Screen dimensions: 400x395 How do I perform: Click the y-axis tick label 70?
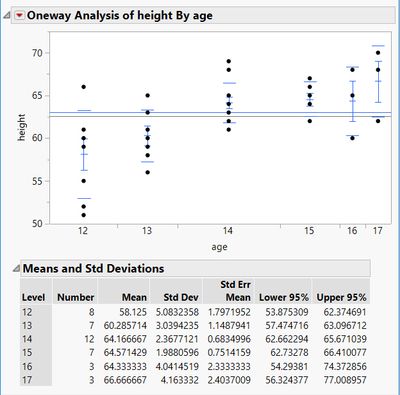tap(37, 53)
